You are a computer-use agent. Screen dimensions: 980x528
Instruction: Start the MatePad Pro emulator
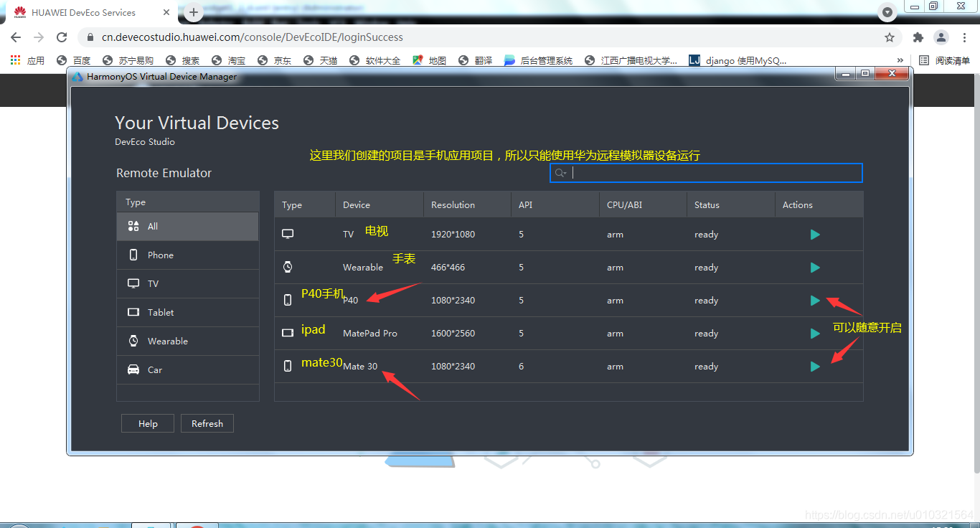(x=815, y=334)
